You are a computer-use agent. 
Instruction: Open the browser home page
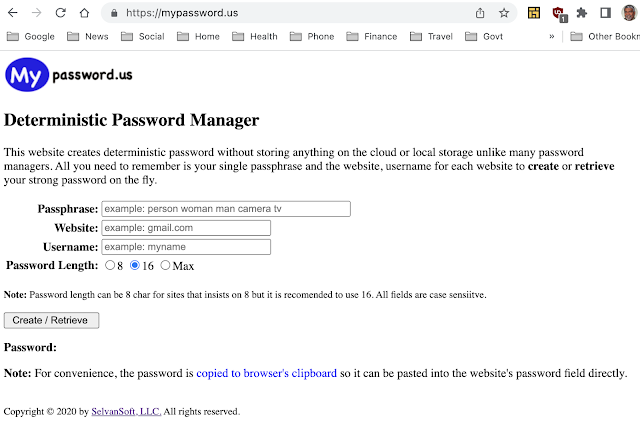[84, 13]
